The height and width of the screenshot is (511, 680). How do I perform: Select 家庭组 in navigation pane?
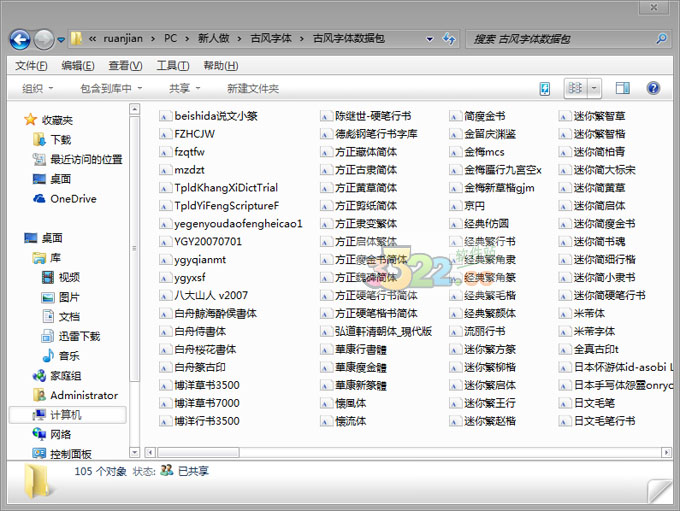(57, 376)
